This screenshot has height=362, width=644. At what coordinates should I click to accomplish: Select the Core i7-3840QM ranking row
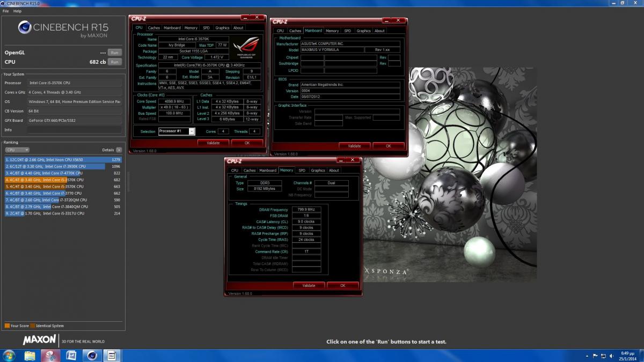click(x=63, y=206)
